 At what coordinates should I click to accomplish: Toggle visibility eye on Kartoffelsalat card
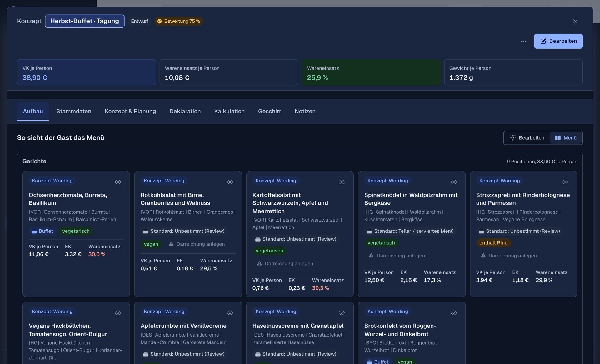click(342, 182)
